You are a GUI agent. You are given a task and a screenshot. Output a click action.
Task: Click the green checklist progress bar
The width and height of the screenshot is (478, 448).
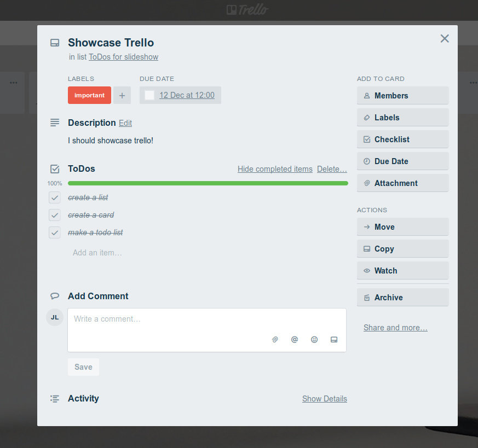(x=208, y=183)
